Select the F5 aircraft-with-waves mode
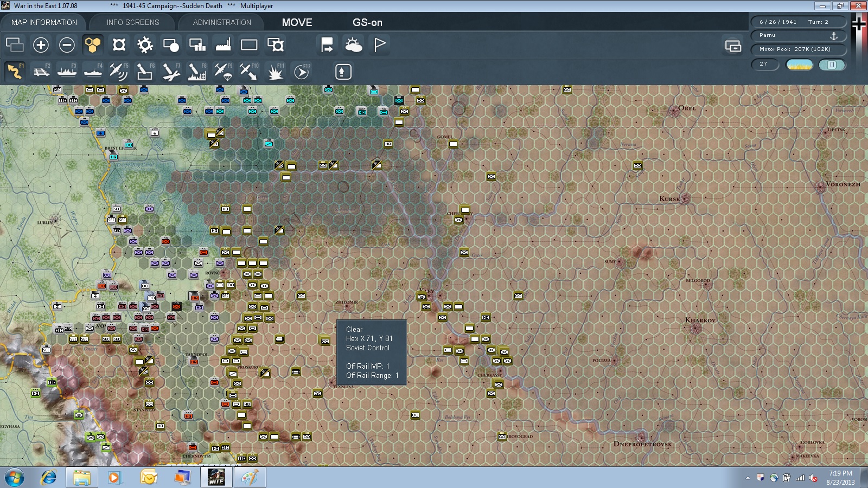Image resolution: width=868 pixels, height=488 pixels. (119, 71)
